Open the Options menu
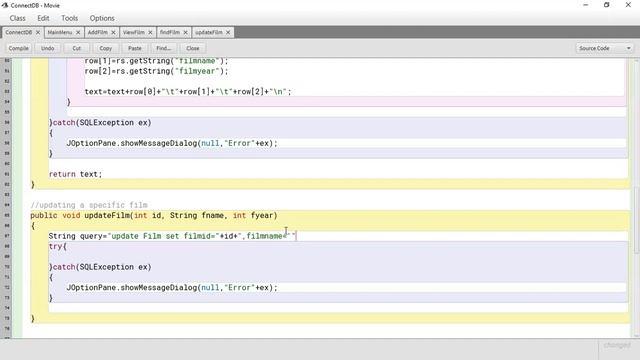This screenshot has height=360, width=640. coord(102,18)
